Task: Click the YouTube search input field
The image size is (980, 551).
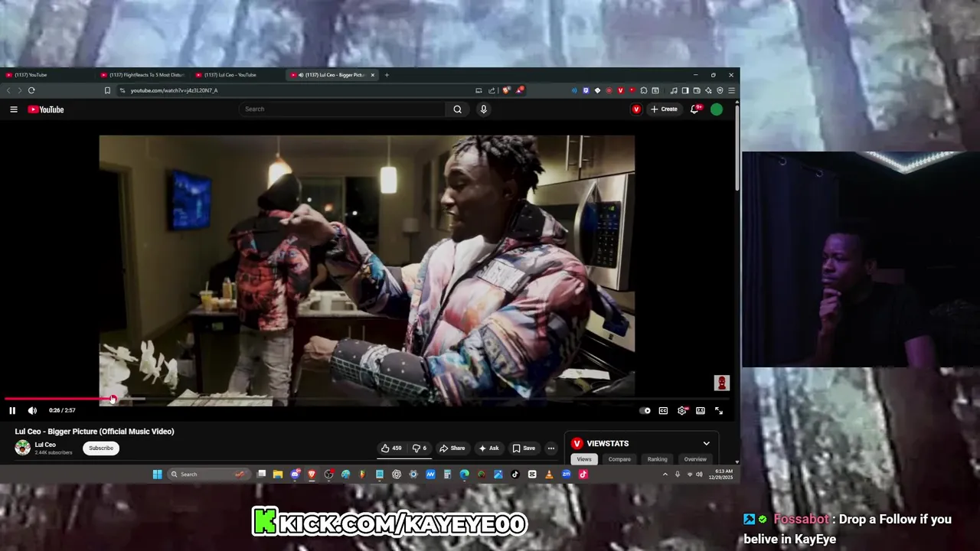Action: pos(341,109)
